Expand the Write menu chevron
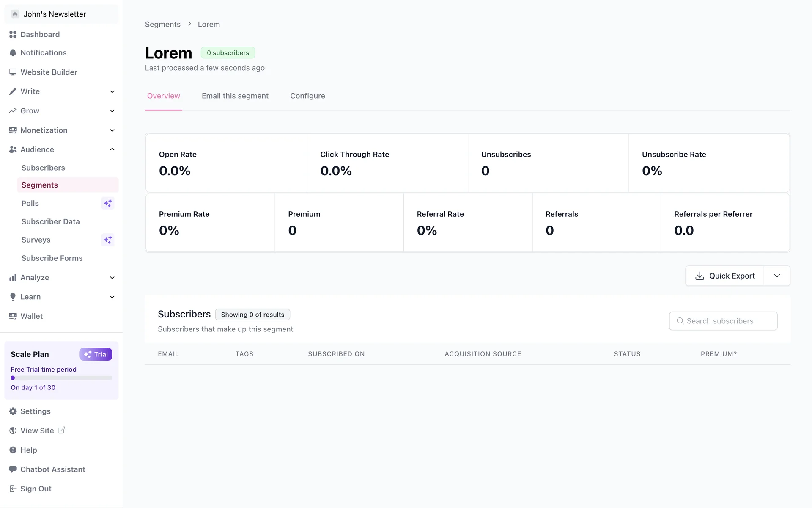This screenshot has height=508, width=812. [112, 91]
